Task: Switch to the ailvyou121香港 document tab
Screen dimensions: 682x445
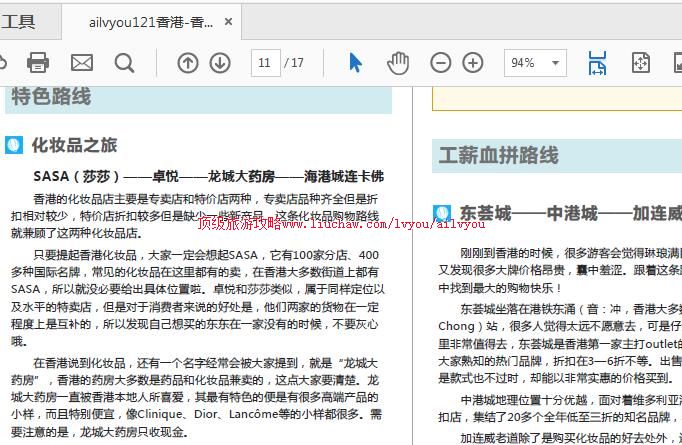Action: click(150, 22)
